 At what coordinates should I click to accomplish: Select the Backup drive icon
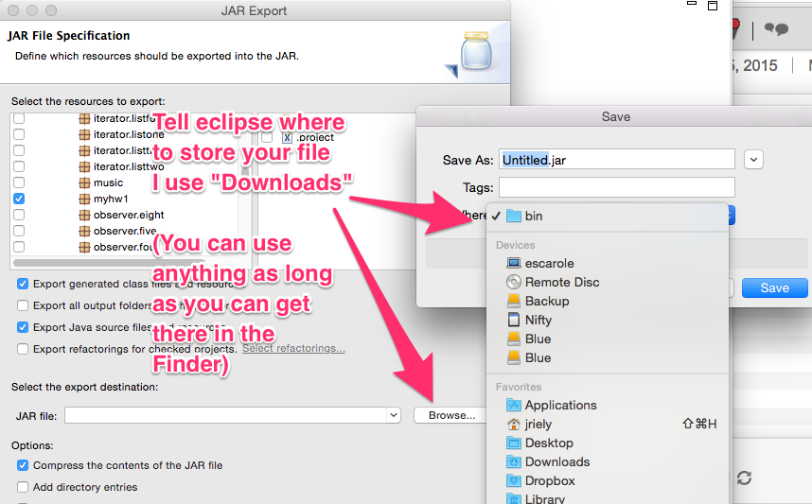pos(514,301)
